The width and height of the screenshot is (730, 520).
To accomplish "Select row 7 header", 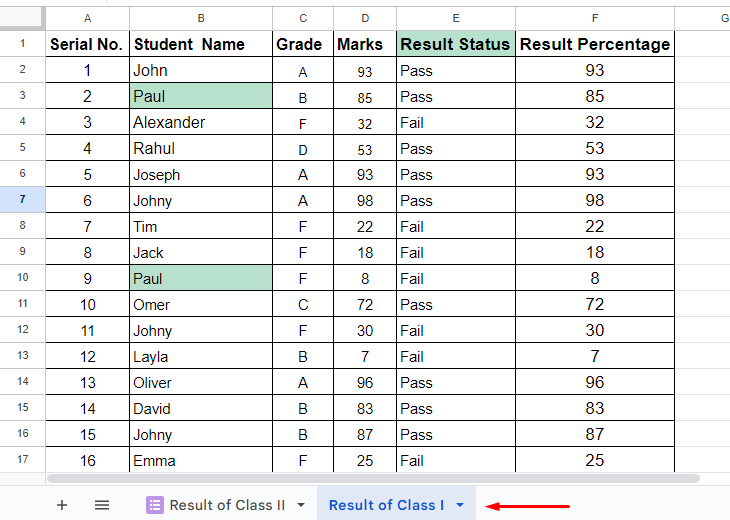I will click(22, 200).
